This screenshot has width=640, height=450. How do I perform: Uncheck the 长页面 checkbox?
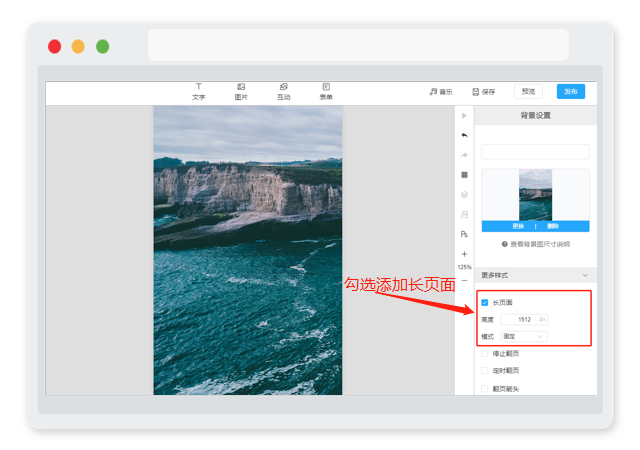click(484, 303)
